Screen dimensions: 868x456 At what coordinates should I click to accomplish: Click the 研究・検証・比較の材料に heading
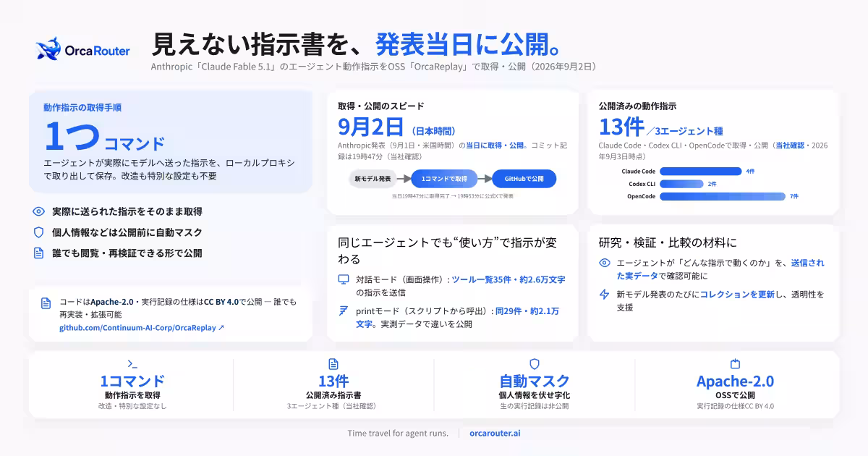[x=668, y=242]
